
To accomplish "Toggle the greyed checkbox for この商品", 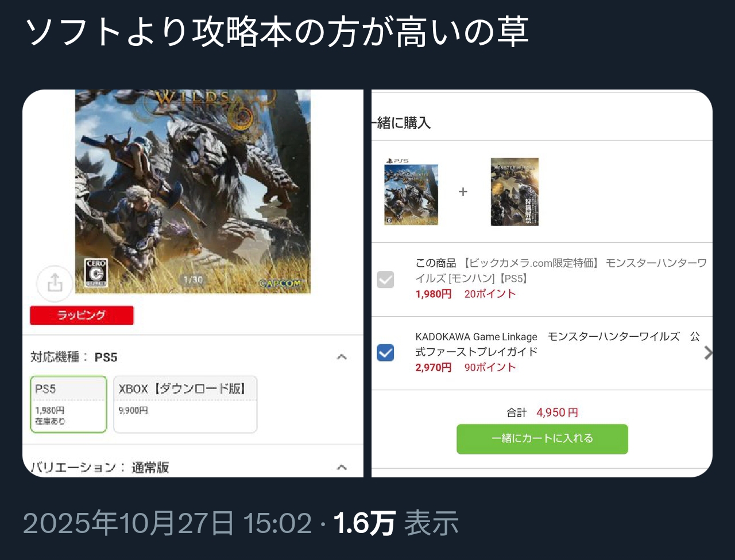I will 385,279.
